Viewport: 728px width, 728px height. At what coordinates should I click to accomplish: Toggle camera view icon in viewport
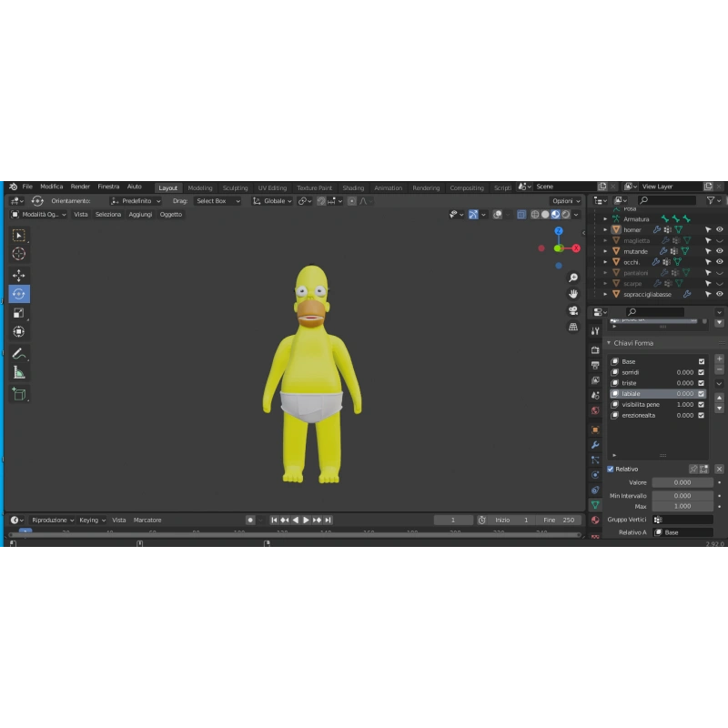point(573,310)
